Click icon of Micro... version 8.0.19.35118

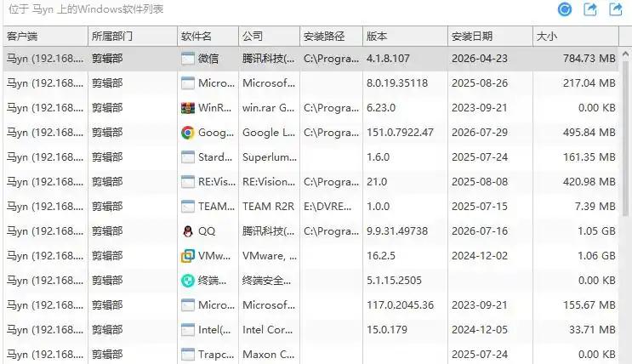(x=188, y=83)
